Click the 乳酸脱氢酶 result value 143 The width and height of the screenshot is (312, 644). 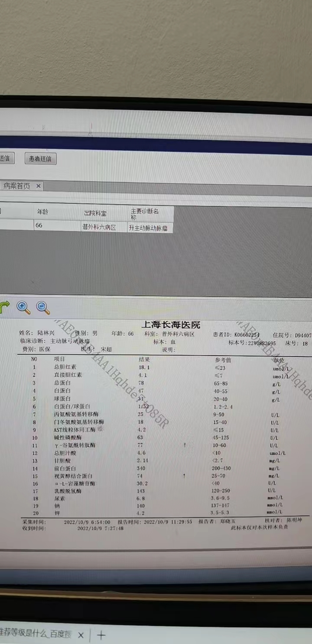click(142, 491)
